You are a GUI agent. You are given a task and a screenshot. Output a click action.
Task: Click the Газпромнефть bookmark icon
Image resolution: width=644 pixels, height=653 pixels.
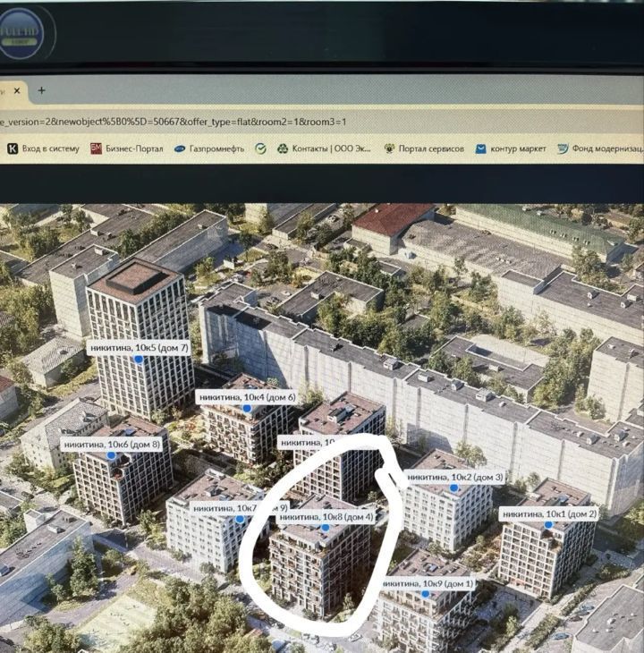coord(180,148)
